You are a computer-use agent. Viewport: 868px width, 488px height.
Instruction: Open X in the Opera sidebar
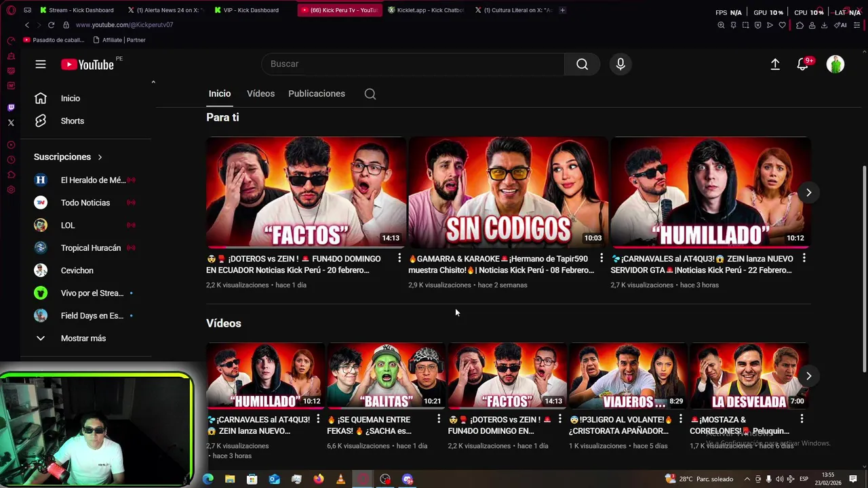[x=11, y=123]
